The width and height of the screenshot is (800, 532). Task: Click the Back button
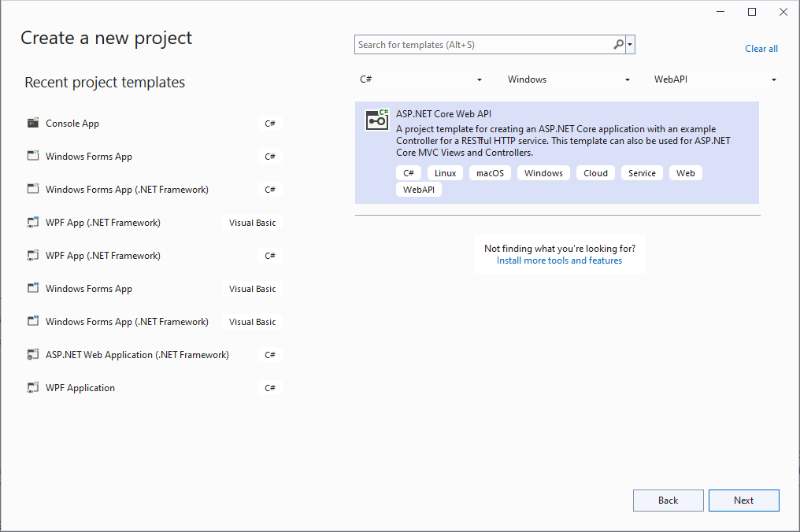(x=668, y=501)
